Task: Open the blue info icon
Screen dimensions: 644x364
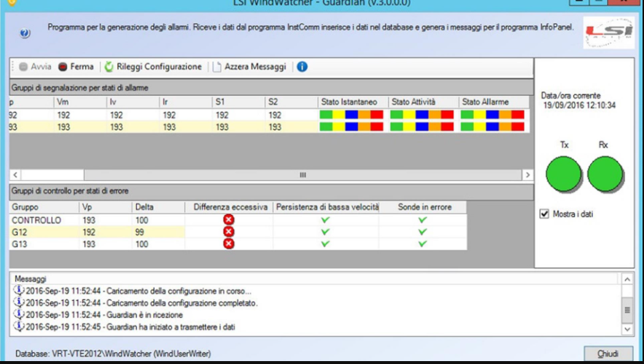Action: (302, 67)
